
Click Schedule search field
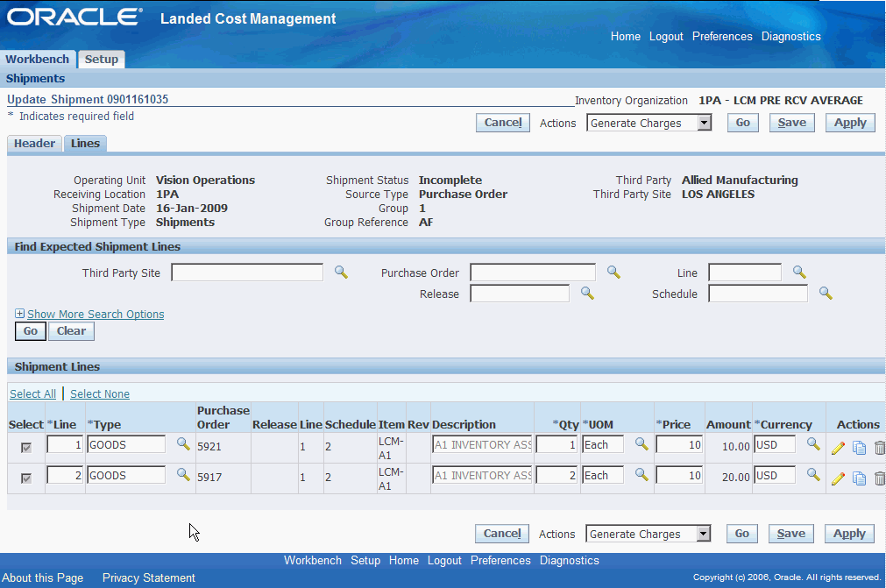tap(758, 294)
